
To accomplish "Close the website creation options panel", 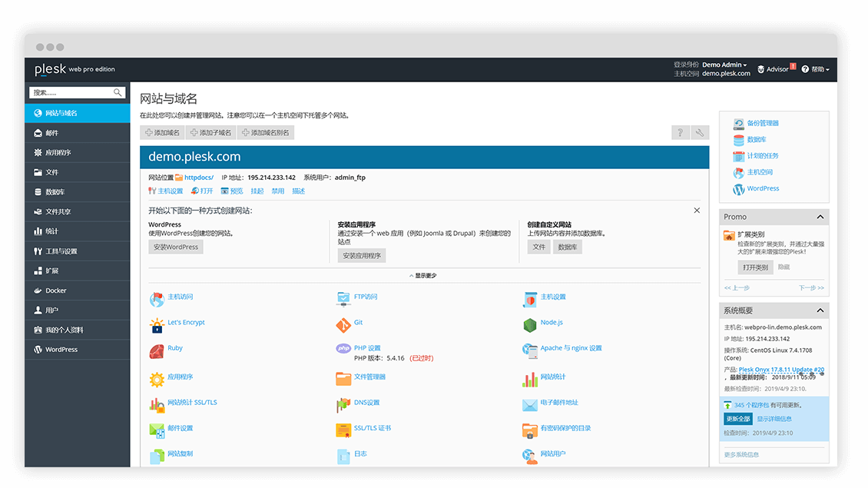I will click(697, 211).
